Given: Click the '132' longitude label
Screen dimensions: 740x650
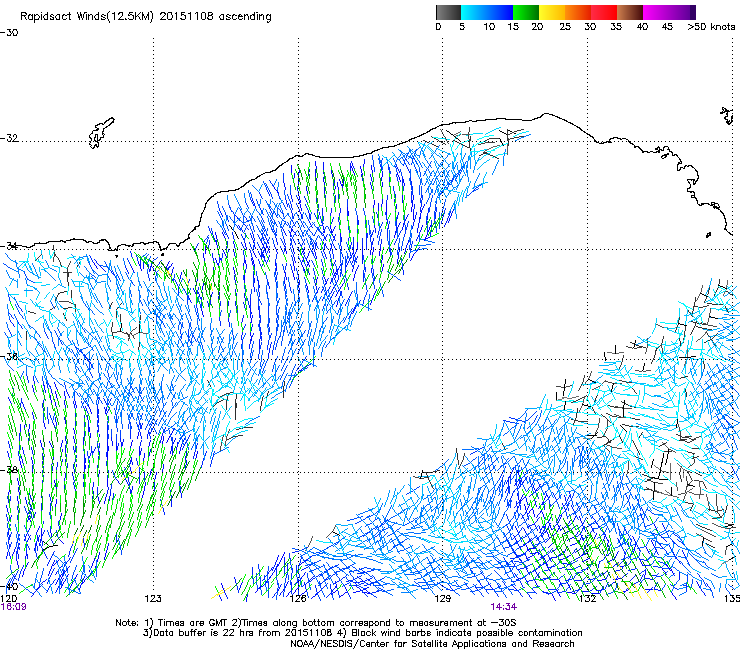Looking at the screenshot, I should [588, 599].
